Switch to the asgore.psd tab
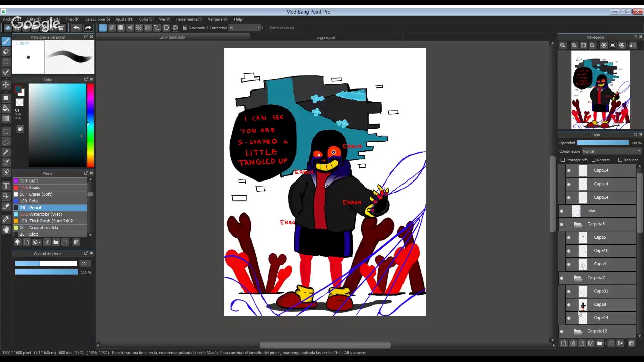Viewport: 644px width, 362px height. 326,37
